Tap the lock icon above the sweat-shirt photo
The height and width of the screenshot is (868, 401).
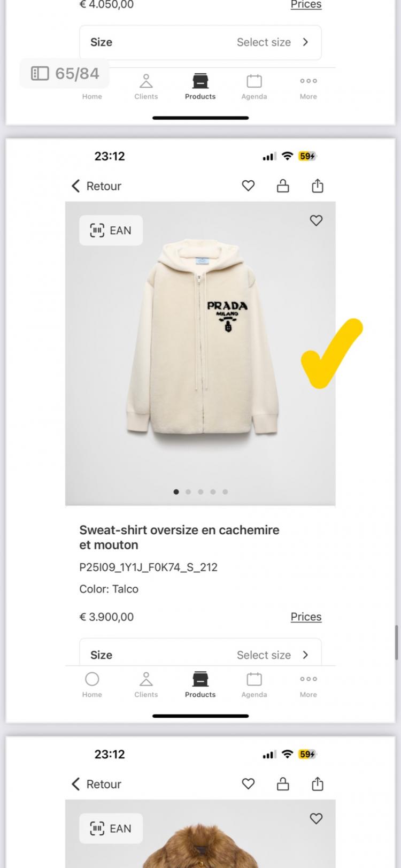point(283,186)
